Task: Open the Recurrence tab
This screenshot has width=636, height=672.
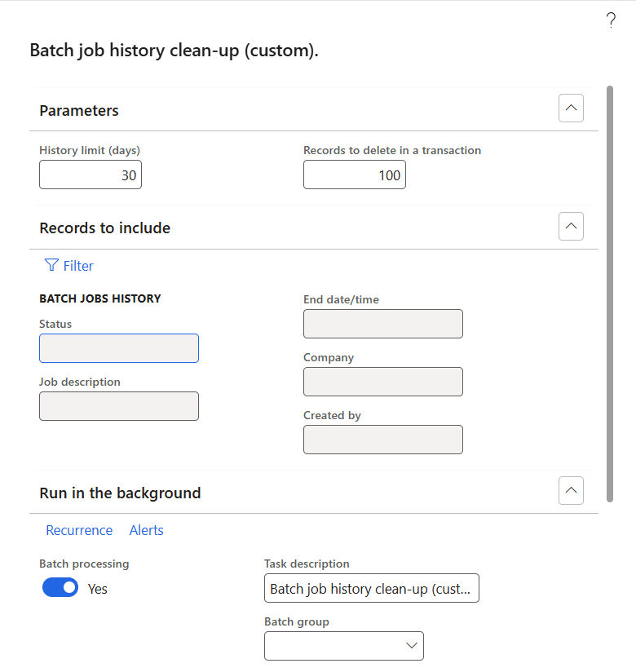Action: (79, 530)
